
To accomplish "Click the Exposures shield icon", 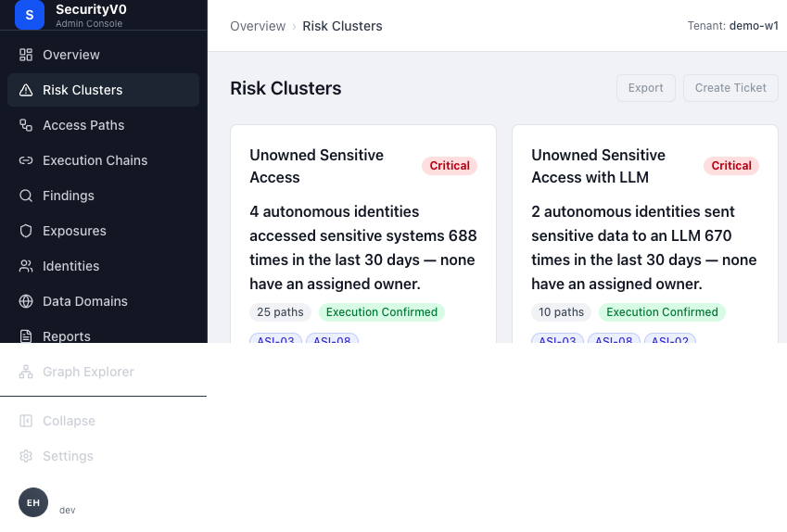I will [x=26, y=231].
